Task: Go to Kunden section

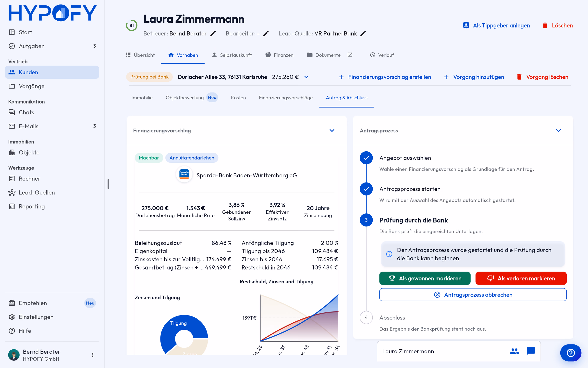Action: pos(52,72)
